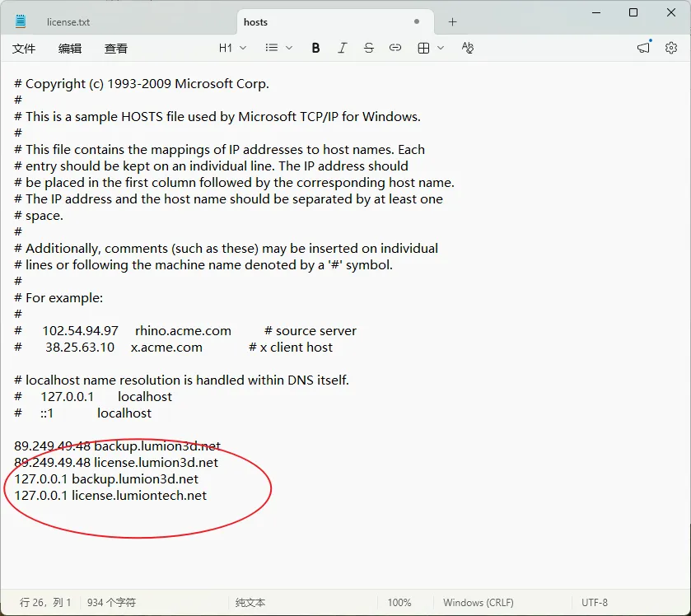Click the Windows (CRLF) line ending indicator
The image size is (691, 616).
(x=479, y=602)
